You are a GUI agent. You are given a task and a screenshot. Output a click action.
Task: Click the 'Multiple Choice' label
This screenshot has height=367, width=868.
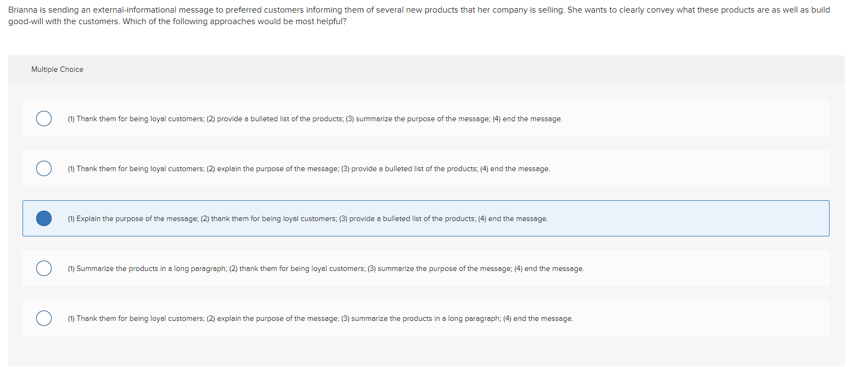click(57, 69)
